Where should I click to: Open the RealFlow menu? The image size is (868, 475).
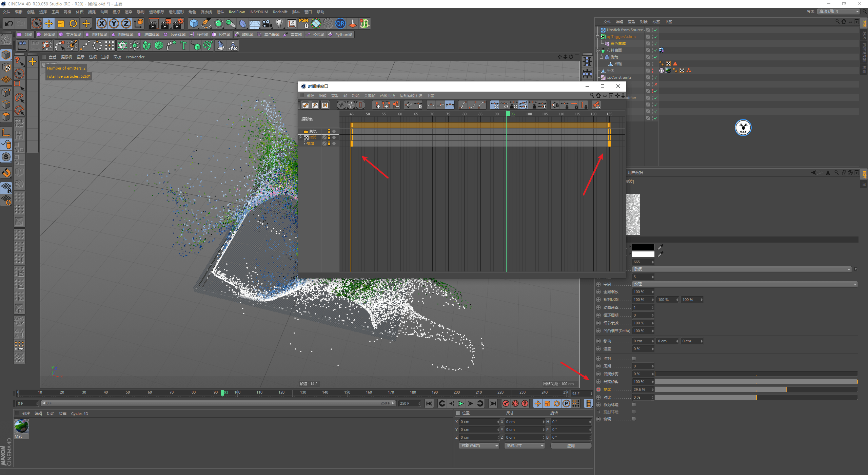(x=236, y=12)
